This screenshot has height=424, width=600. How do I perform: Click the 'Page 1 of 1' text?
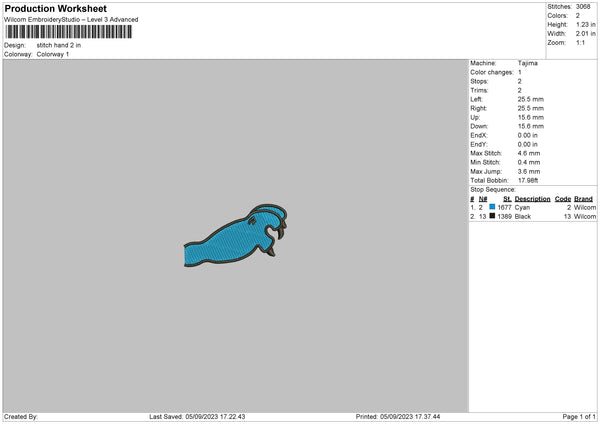click(579, 417)
